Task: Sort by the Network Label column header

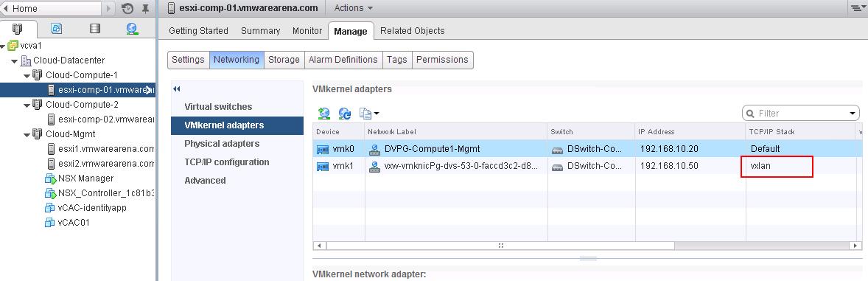Action: point(455,132)
